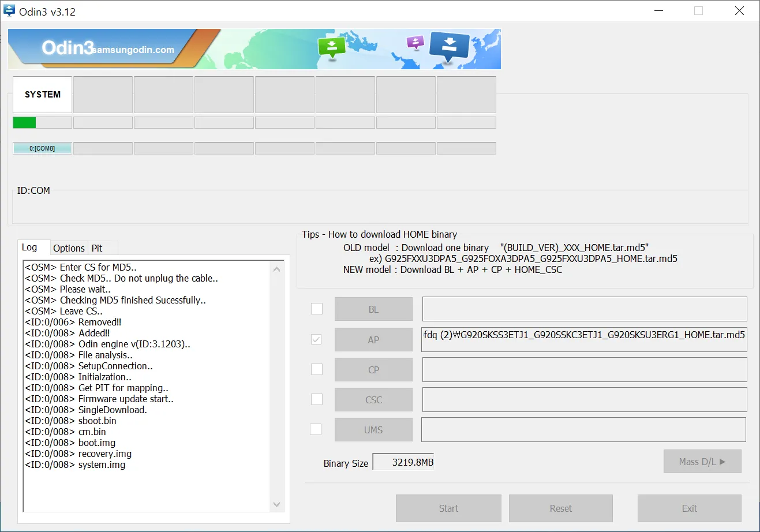Click the log line "<ID:0/006> Removed!!"
This screenshot has height=532, width=760.
click(73, 322)
